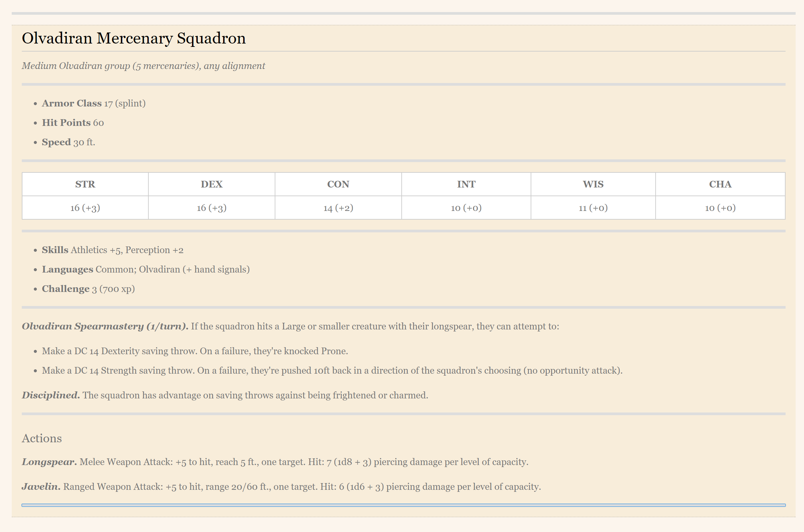Click the Disciplined trait name
Image resolution: width=804 pixels, height=532 pixels.
click(51, 395)
